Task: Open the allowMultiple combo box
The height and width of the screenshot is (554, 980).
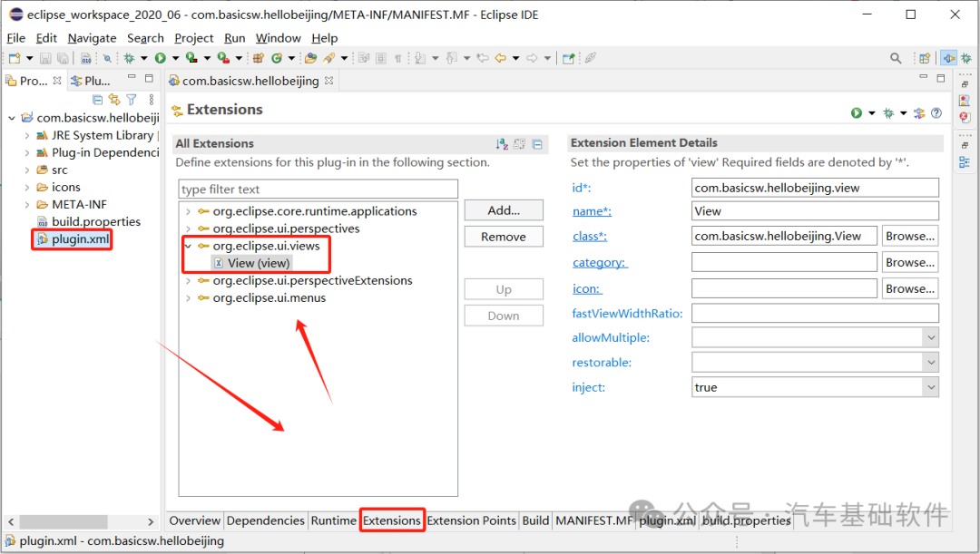Action: 815,337
